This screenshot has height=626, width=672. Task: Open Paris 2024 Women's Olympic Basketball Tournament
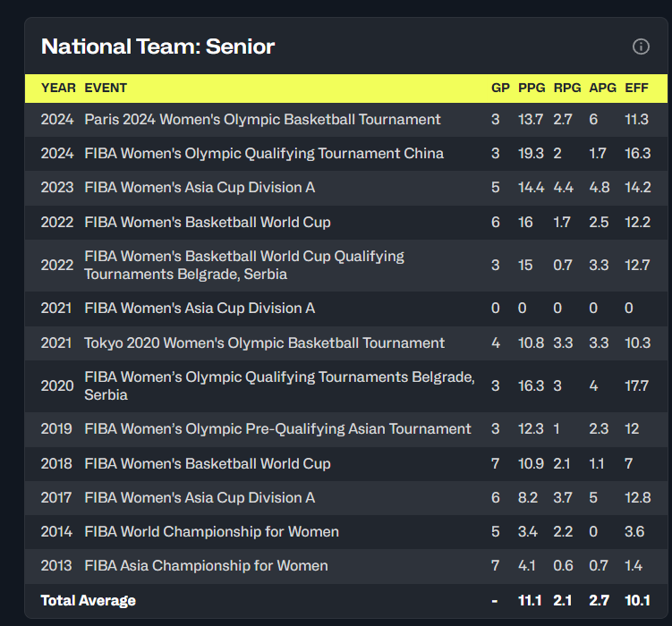click(262, 120)
